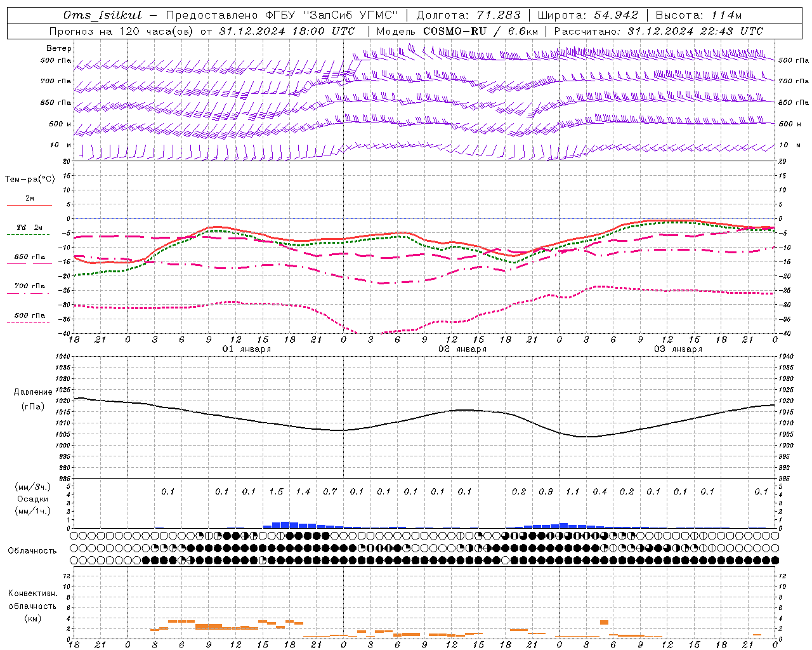Click the Рассчитано: 31.12.2024 22:43 UTC timestamp
The height and width of the screenshot is (650, 812).
658,31
